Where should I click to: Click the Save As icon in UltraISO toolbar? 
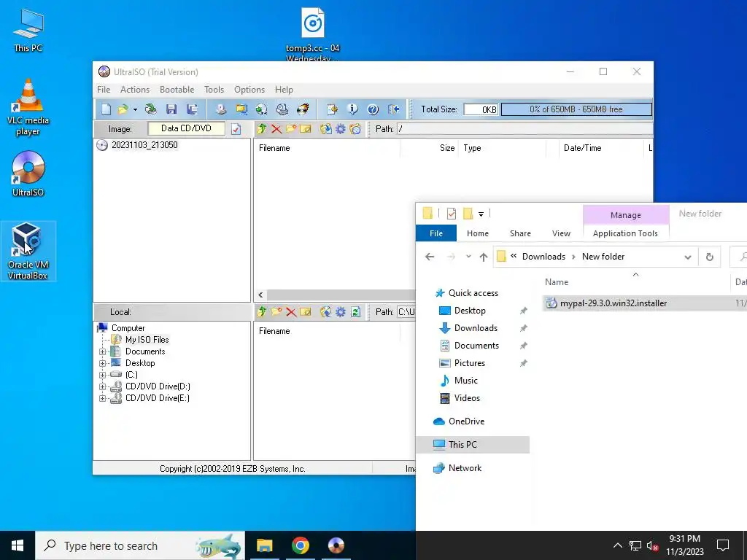(x=192, y=109)
